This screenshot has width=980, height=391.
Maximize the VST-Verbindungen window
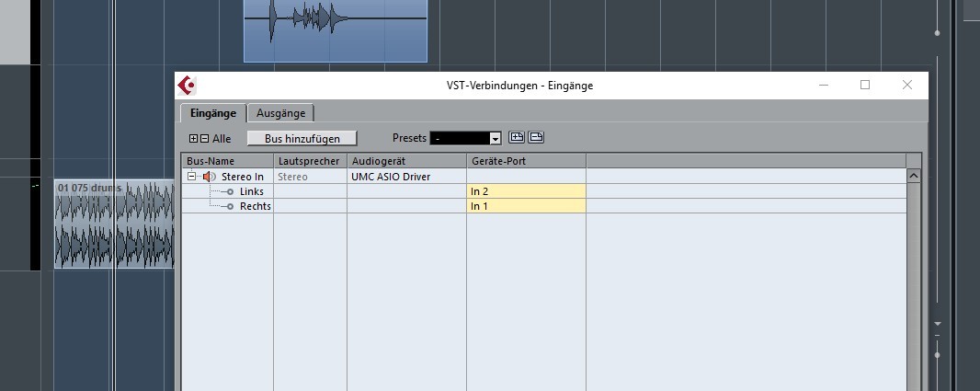865,85
